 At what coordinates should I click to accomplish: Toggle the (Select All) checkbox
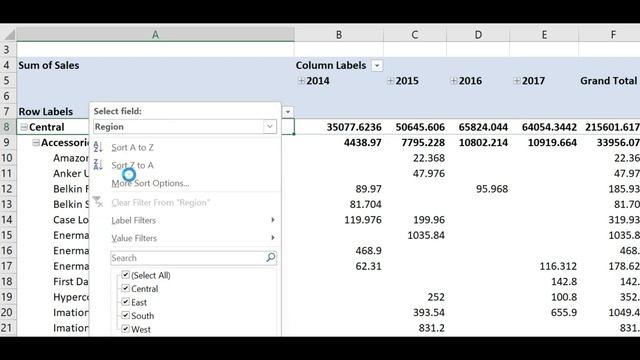click(126, 275)
